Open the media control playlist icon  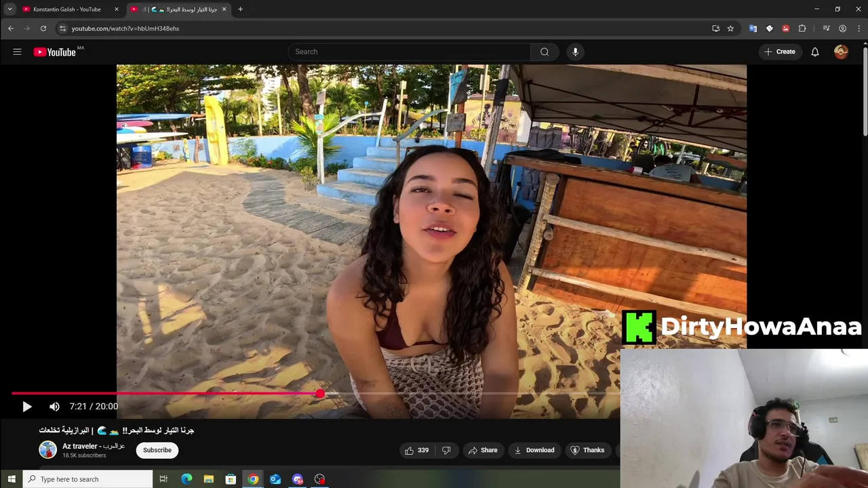(x=826, y=28)
